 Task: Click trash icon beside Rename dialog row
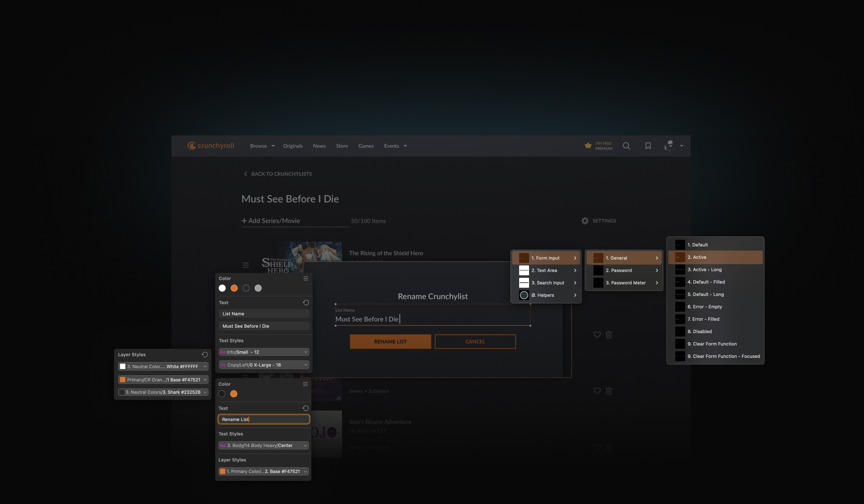pos(609,335)
